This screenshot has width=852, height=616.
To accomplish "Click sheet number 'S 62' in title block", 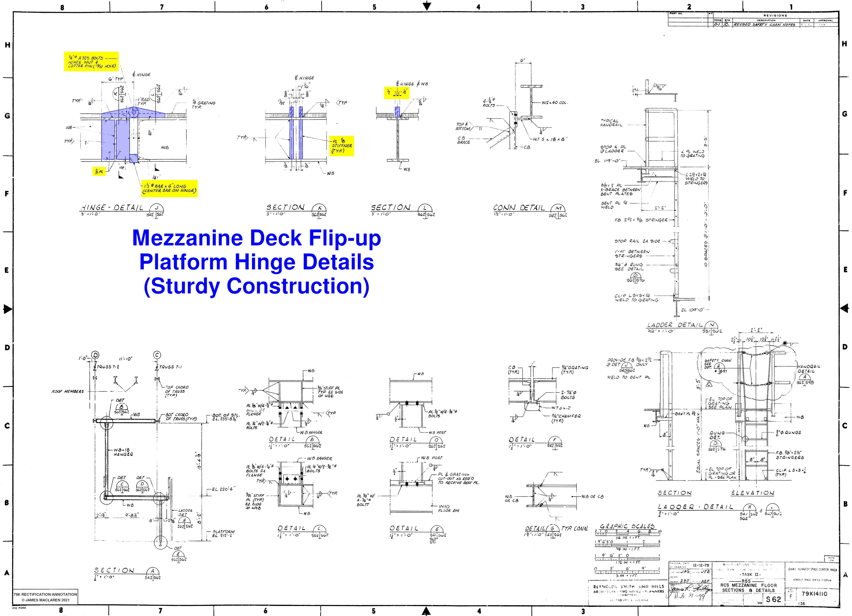I will (x=773, y=599).
